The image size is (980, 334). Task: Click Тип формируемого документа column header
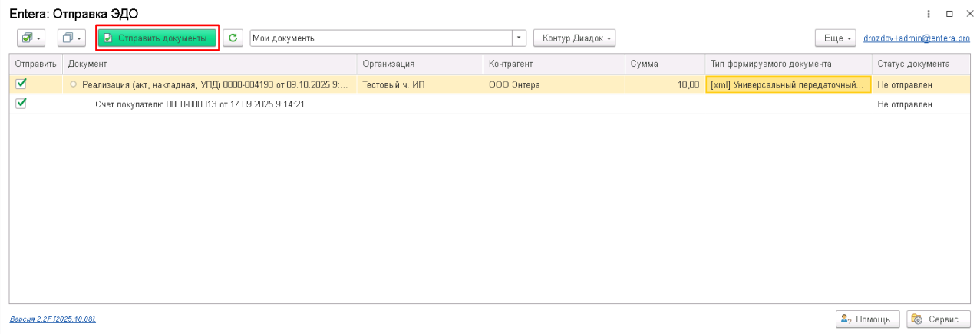click(788, 64)
